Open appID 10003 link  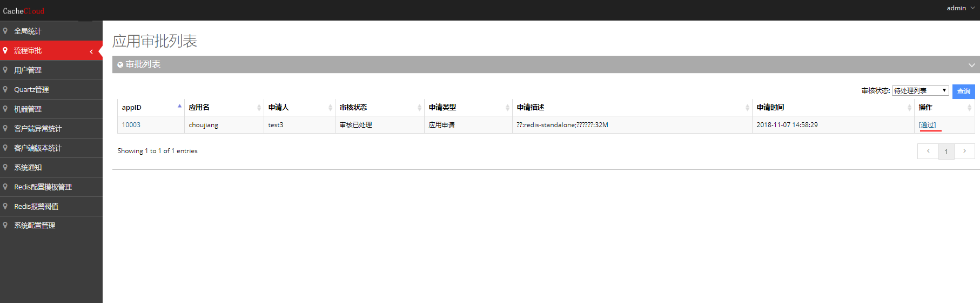pyautogui.click(x=131, y=125)
